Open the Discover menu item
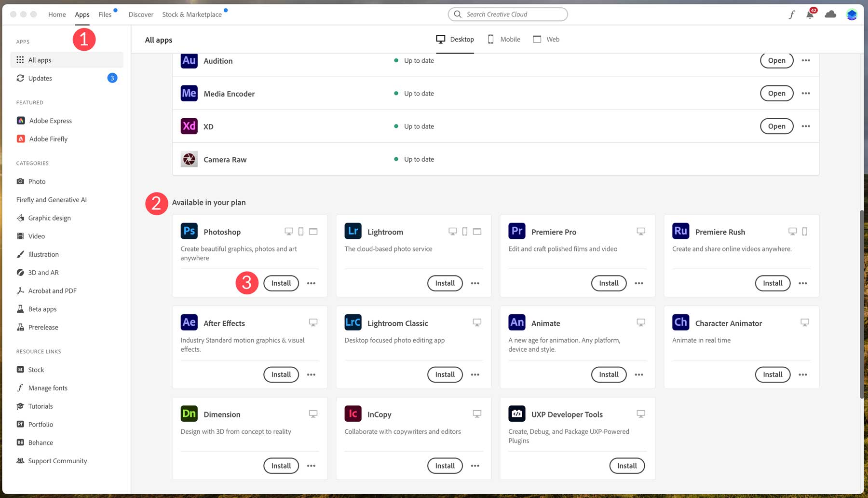868x498 pixels. pyautogui.click(x=141, y=14)
